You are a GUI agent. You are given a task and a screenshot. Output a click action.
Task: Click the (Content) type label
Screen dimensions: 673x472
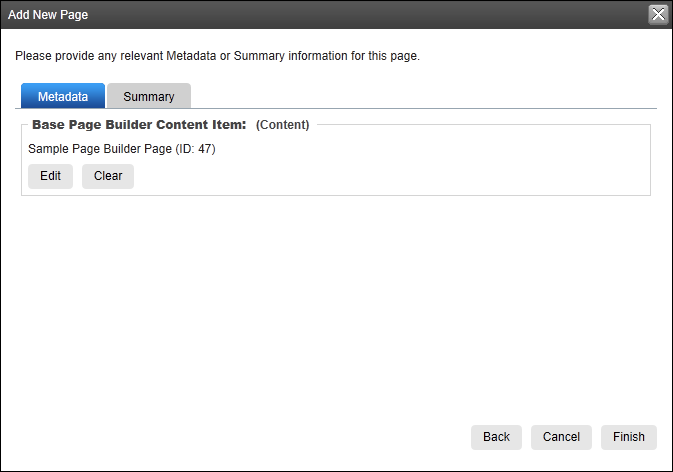[x=282, y=124]
